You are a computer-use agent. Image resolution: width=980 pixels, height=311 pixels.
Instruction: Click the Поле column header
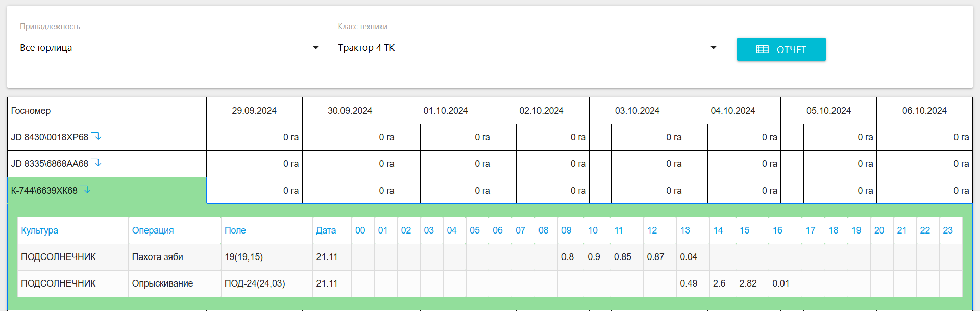pos(235,230)
